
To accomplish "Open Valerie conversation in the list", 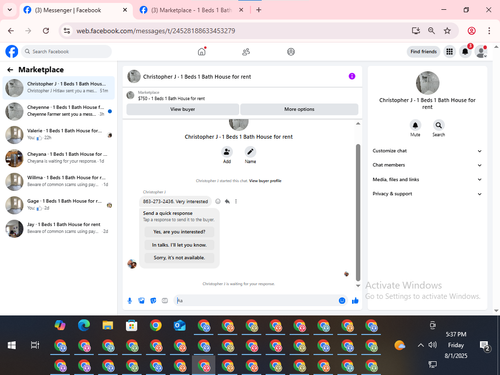I will point(59,134).
